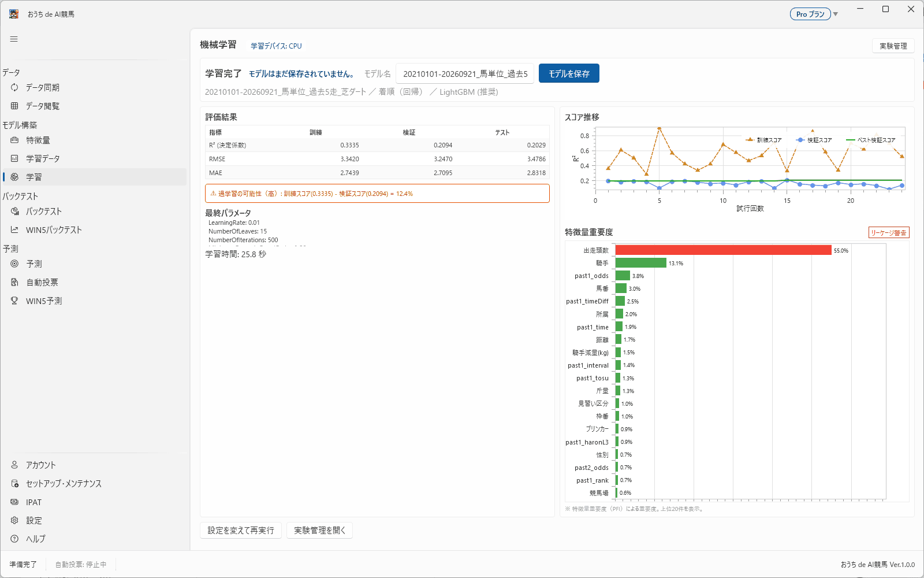Click 検証スコア legend entry

click(814, 140)
